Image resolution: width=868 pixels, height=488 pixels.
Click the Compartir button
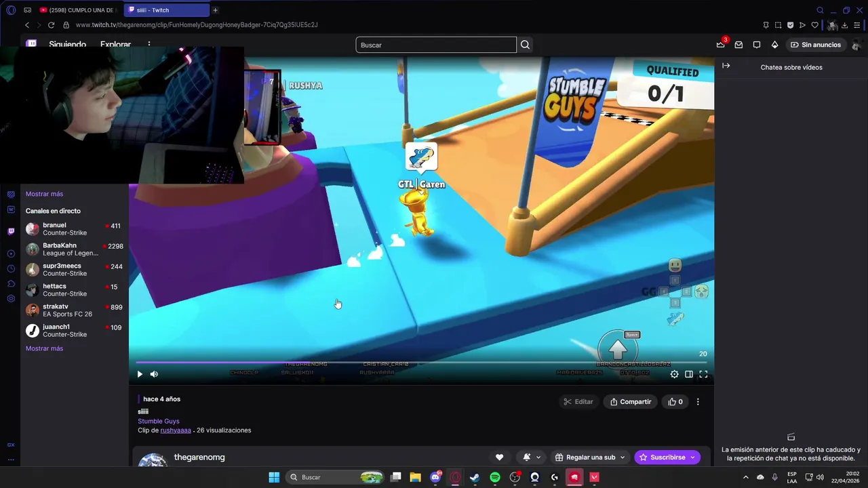pos(631,402)
